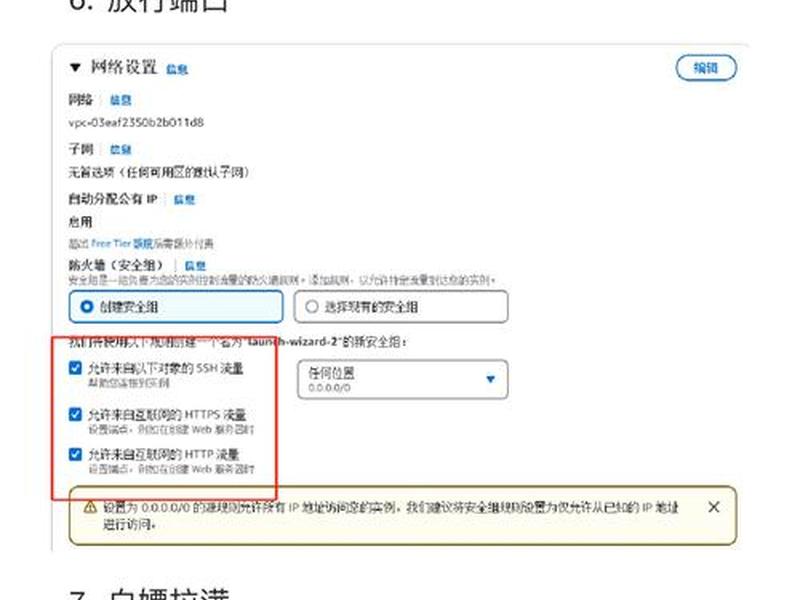Dismiss the 0.0.0.0/0 warning banner

click(x=714, y=507)
